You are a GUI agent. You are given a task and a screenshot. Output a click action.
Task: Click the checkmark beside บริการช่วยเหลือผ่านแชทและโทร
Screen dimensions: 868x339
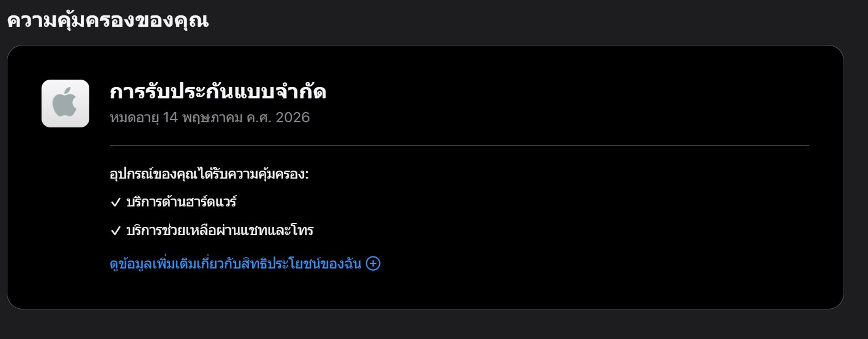115,231
